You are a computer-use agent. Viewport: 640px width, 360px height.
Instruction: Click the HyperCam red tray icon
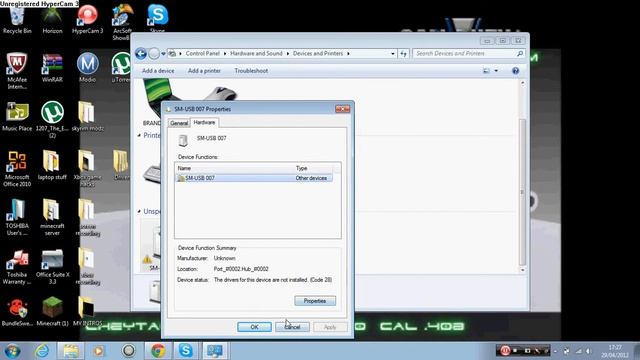tap(505, 351)
